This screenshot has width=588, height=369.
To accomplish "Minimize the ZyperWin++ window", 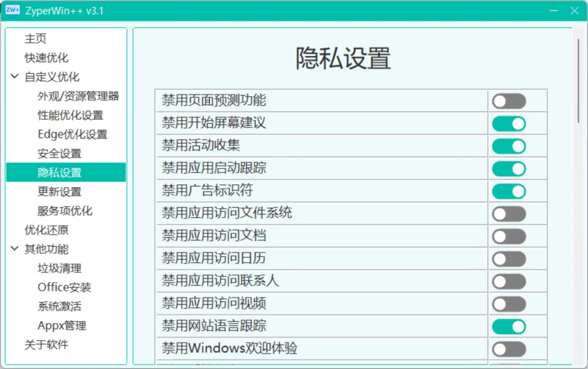I will pyautogui.click(x=554, y=10).
